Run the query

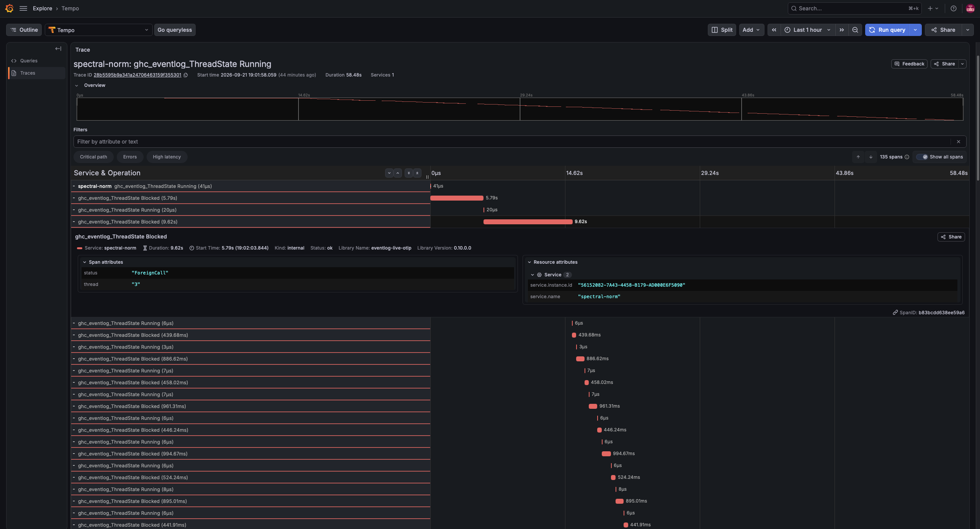887,30
